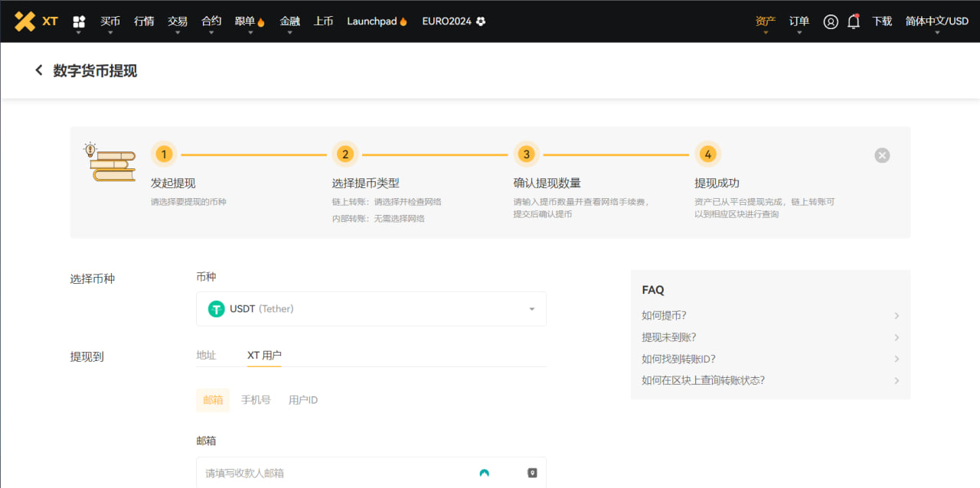This screenshot has width=980, height=488.
Task: Expand the 订单 menu
Action: 799,22
